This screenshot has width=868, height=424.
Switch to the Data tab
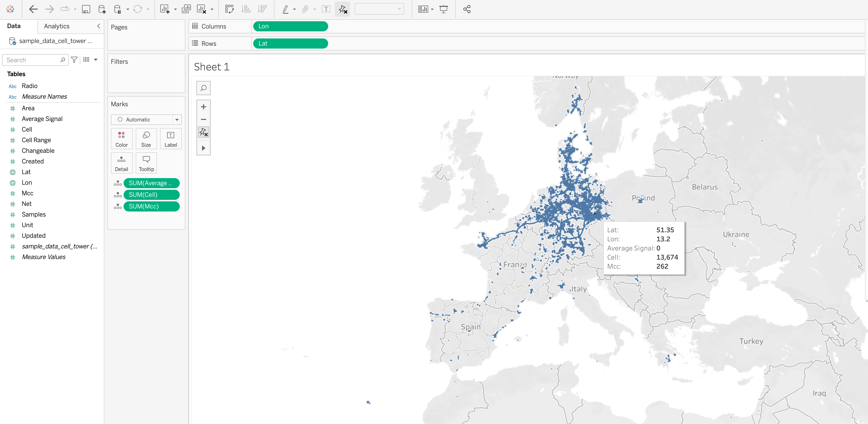coord(14,26)
